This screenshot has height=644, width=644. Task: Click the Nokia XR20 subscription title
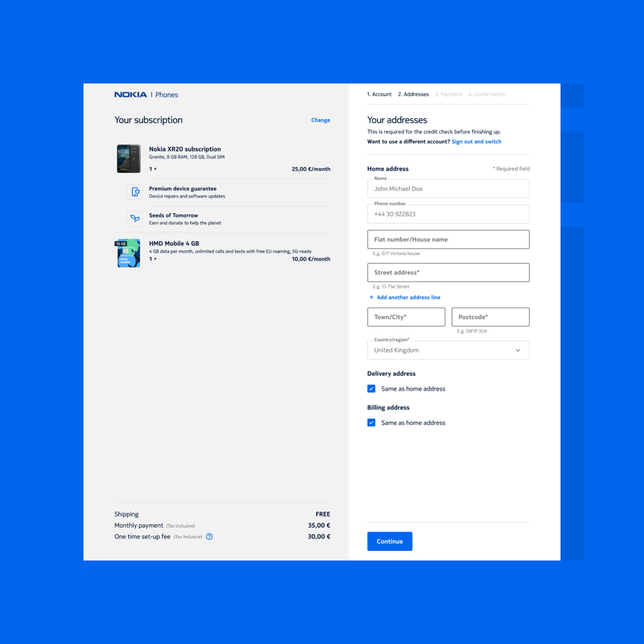(185, 149)
